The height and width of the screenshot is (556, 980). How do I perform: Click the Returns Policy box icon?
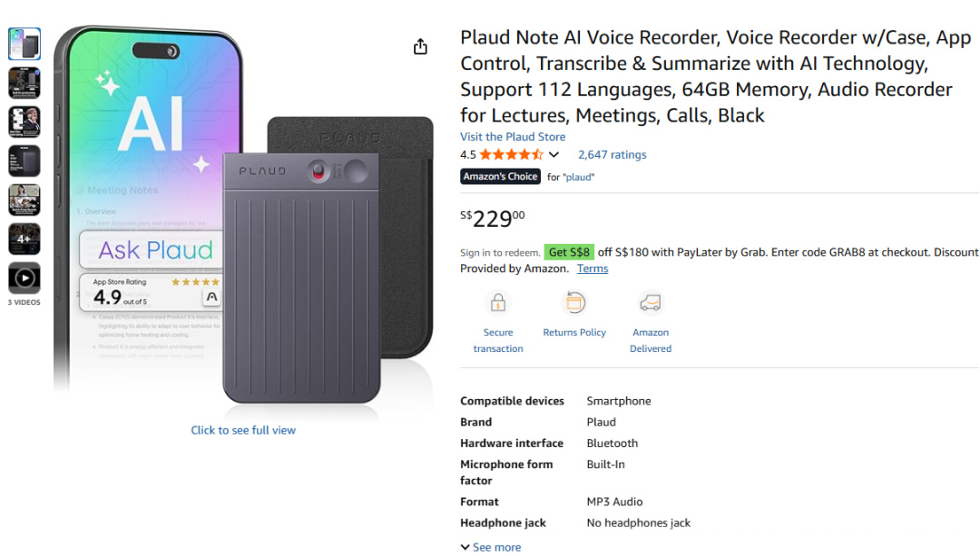574,302
